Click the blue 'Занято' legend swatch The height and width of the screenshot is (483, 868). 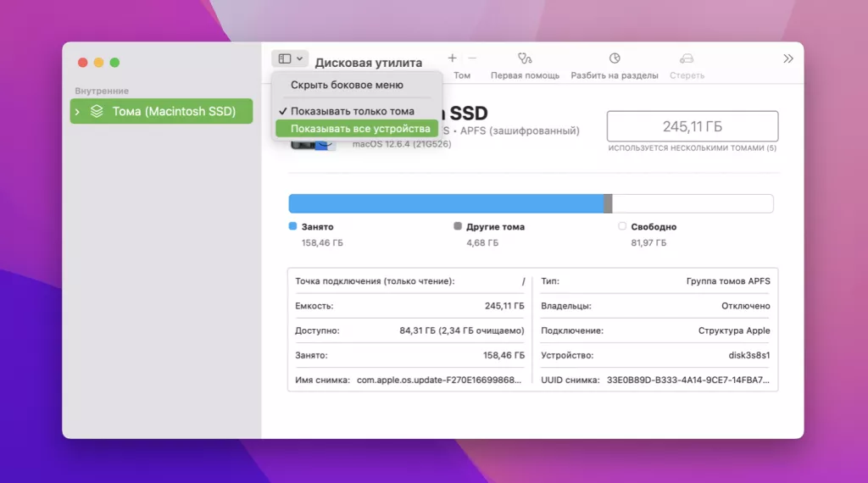[x=292, y=225]
